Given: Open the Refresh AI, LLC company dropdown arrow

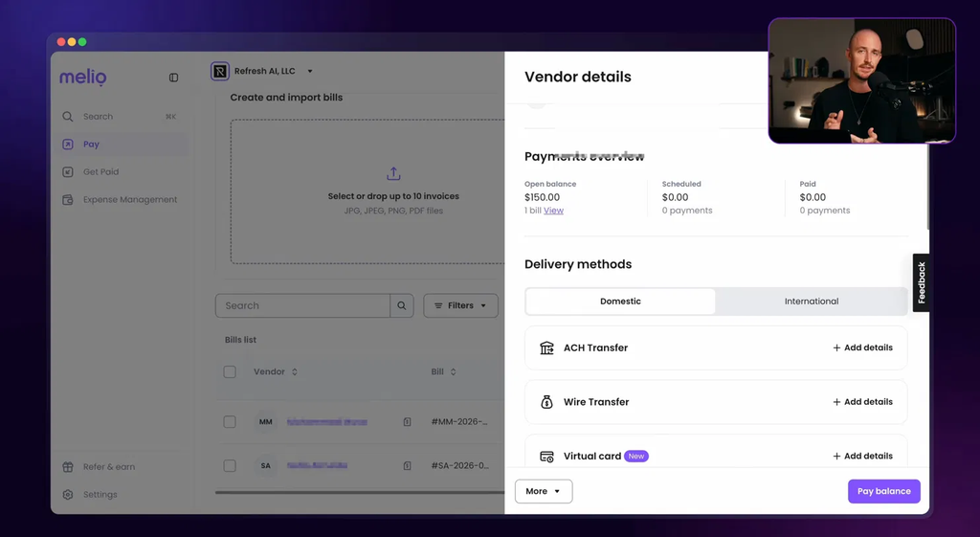Looking at the screenshot, I should (x=309, y=71).
